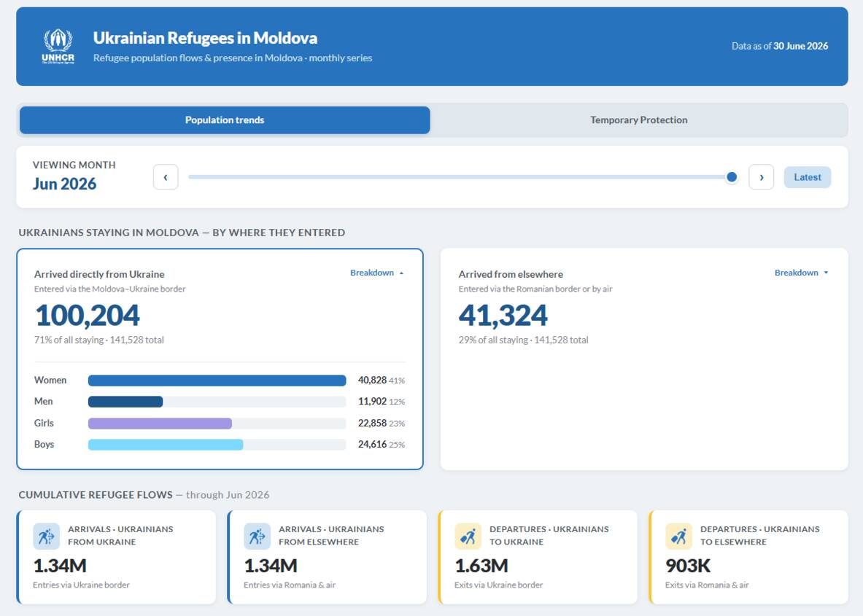Screen dimensions: 863x616
Task: Click the UNHCR logo in the header
Action: pos(58,46)
